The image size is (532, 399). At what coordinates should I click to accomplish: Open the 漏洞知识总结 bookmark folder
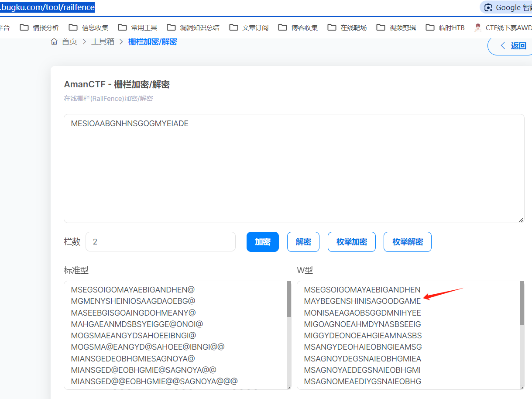point(194,28)
